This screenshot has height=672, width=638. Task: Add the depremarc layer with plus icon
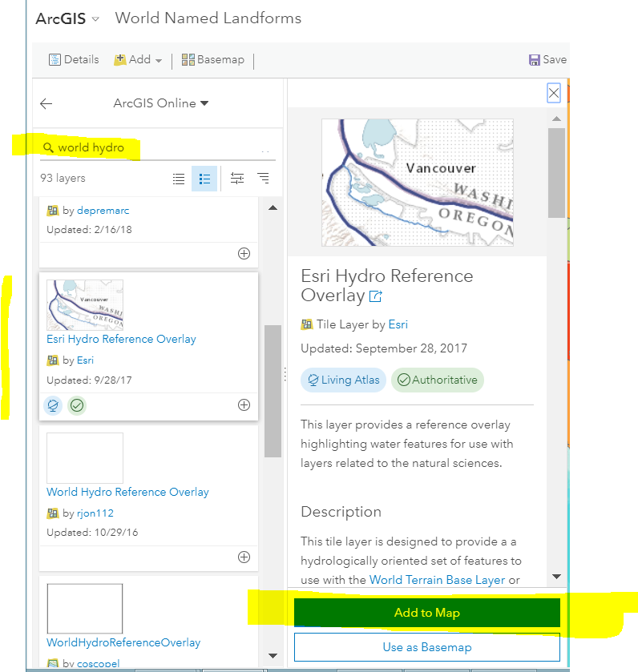click(244, 254)
